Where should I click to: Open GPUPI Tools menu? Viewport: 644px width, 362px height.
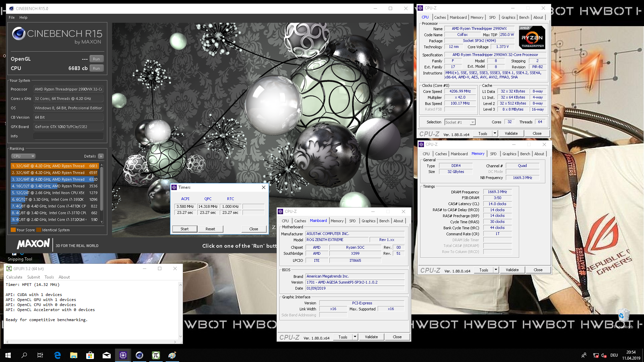tap(49, 277)
